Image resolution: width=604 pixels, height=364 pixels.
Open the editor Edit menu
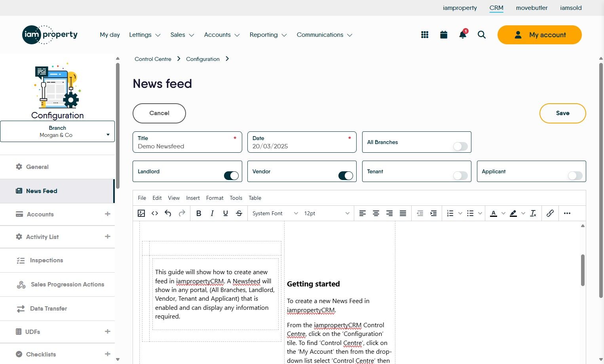click(157, 198)
